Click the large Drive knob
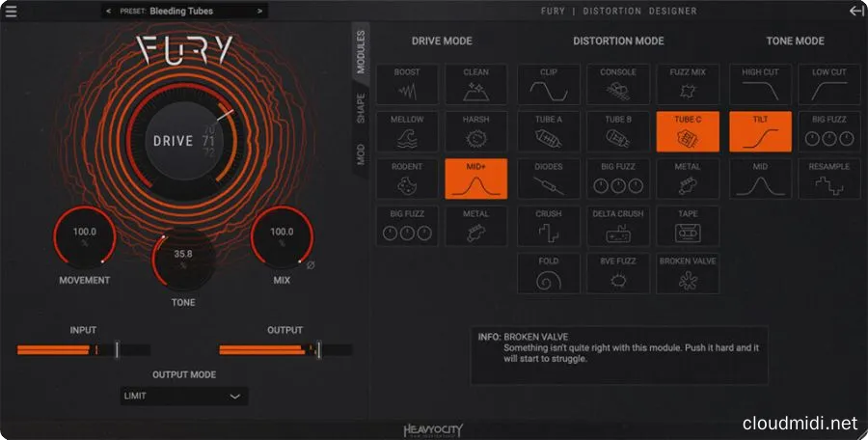Image resolution: width=868 pixels, height=440 pixels. coord(182,141)
